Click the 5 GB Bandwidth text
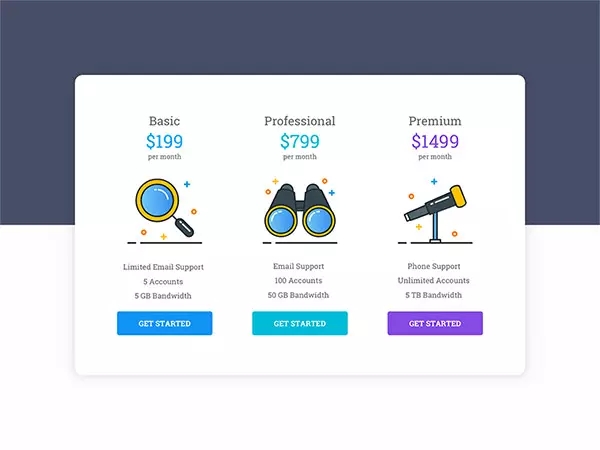This screenshot has width=600, height=450. point(164,296)
